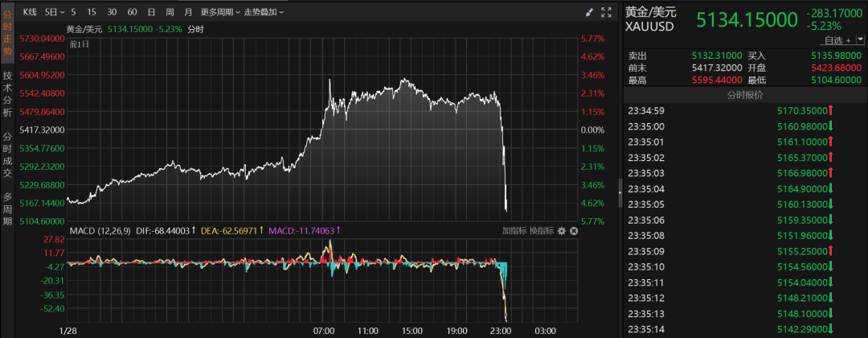Select the 60-minute period

[x=132, y=11]
